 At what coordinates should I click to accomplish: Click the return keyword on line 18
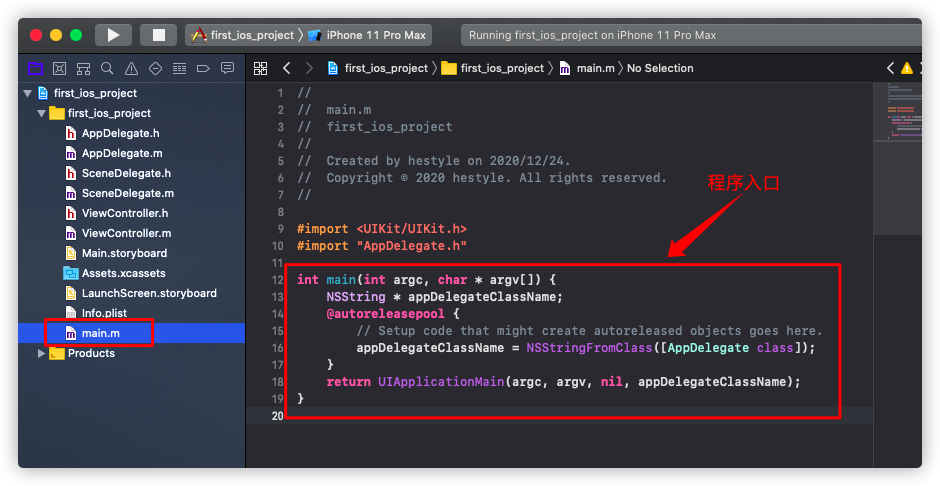pos(348,382)
